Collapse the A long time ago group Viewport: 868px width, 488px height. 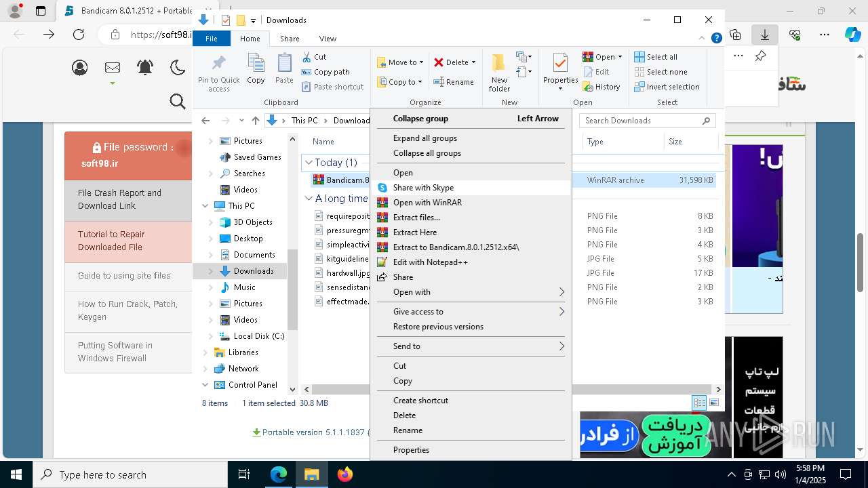point(309,199)
